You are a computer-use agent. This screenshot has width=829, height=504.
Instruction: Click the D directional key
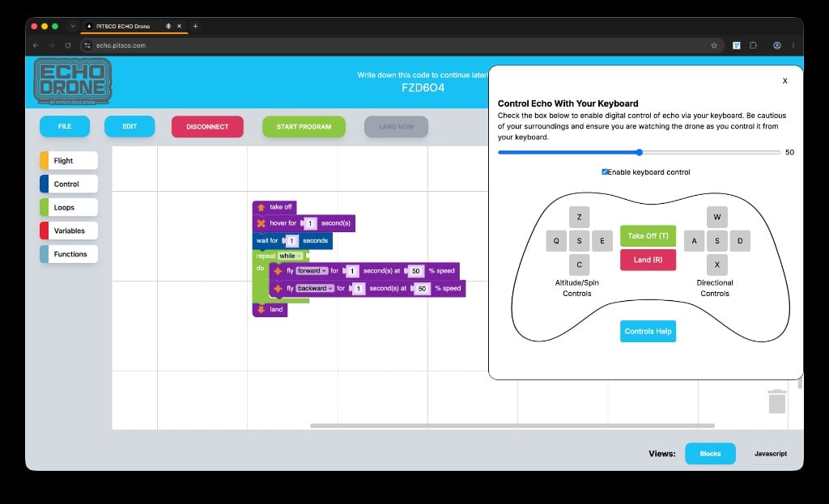pyautogui.click(x=740, y=241)
